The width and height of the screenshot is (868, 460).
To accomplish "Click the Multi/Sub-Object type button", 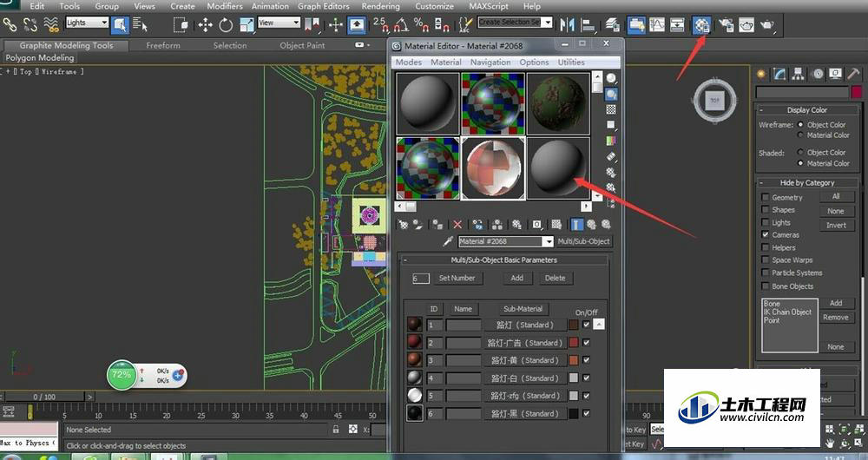I will (583, 241).
